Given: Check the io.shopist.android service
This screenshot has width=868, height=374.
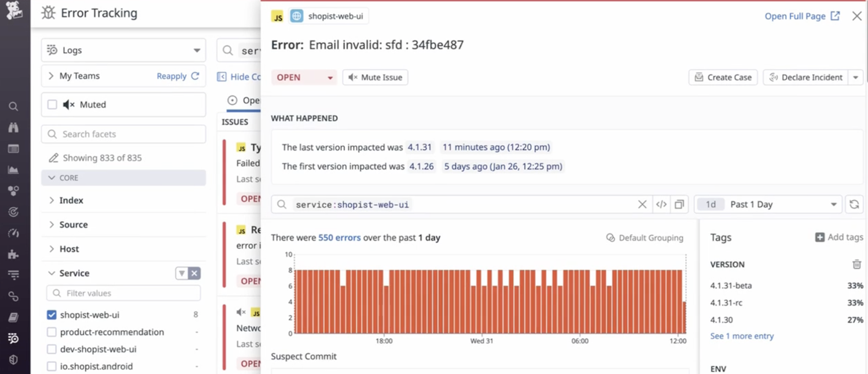Looking at the screenshot, I should 52,366.
